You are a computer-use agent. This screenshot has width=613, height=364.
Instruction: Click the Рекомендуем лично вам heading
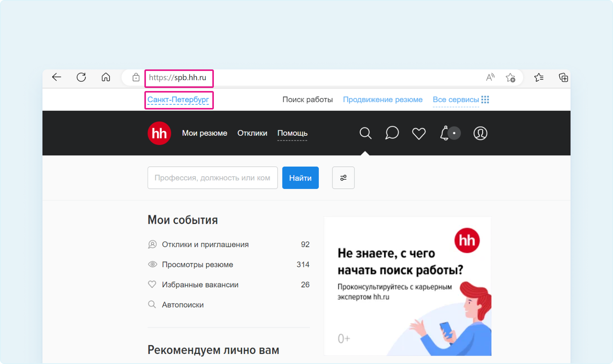pyautogui.click(x=213, y=350)
